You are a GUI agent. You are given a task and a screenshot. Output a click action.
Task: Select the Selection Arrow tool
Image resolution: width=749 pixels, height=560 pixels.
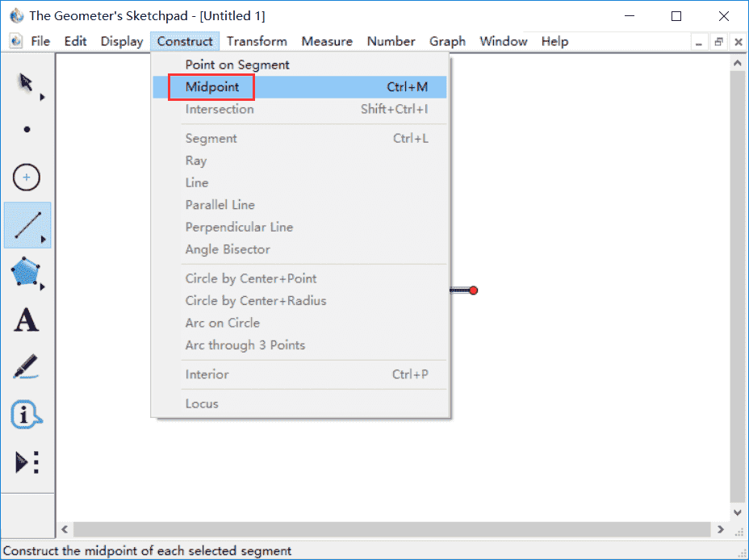[25, 82]
